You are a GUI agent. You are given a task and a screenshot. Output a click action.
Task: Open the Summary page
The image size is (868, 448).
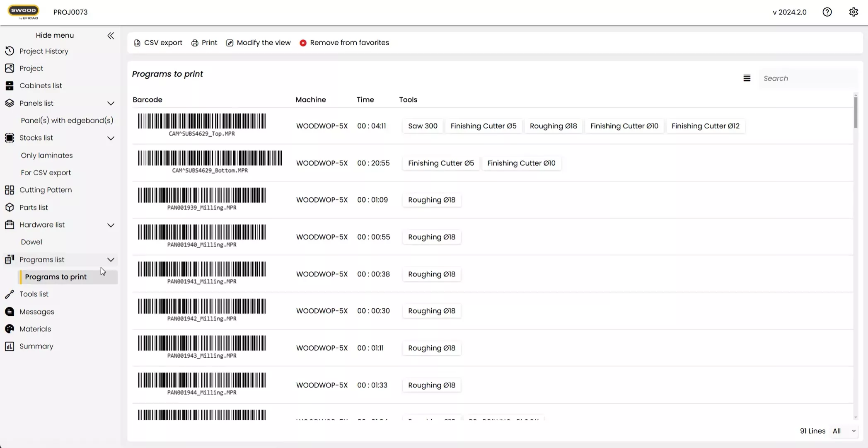36,346
